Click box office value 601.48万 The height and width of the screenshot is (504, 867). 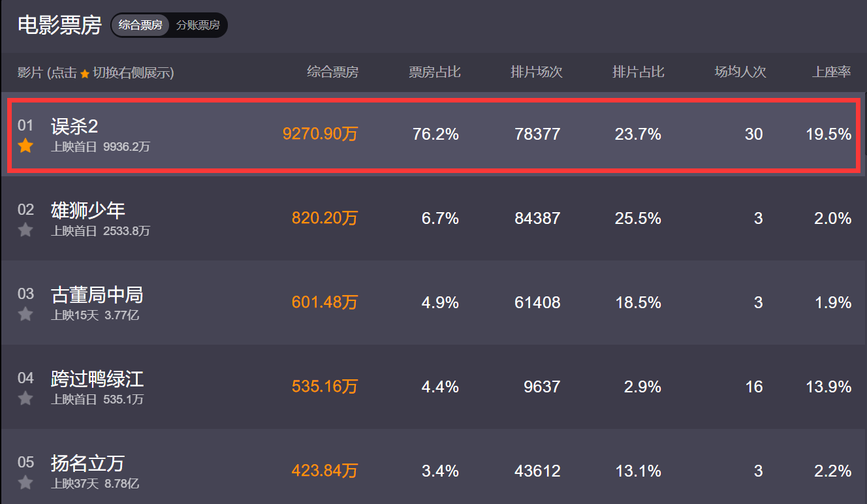pos(325,303)
